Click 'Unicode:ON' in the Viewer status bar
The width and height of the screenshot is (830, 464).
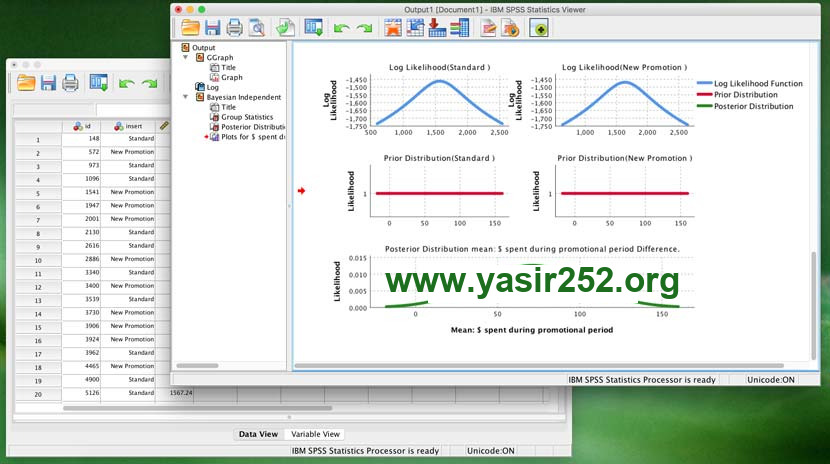click(x=771, y=379)
